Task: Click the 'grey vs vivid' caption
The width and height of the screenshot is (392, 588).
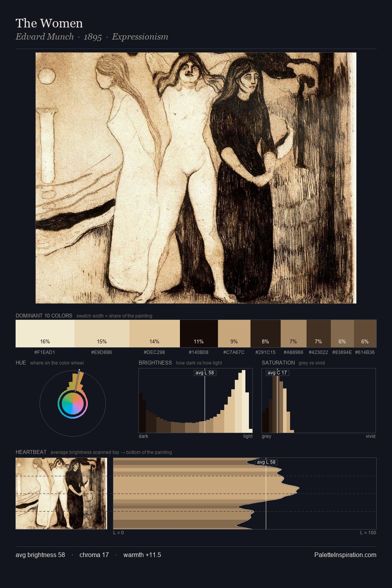Action: coord(312,363)
